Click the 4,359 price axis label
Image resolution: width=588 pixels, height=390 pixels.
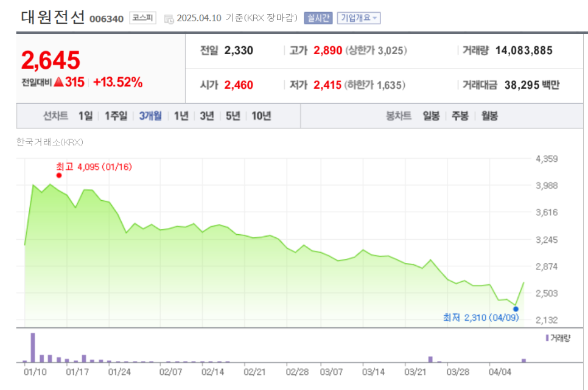pos(547,159)
